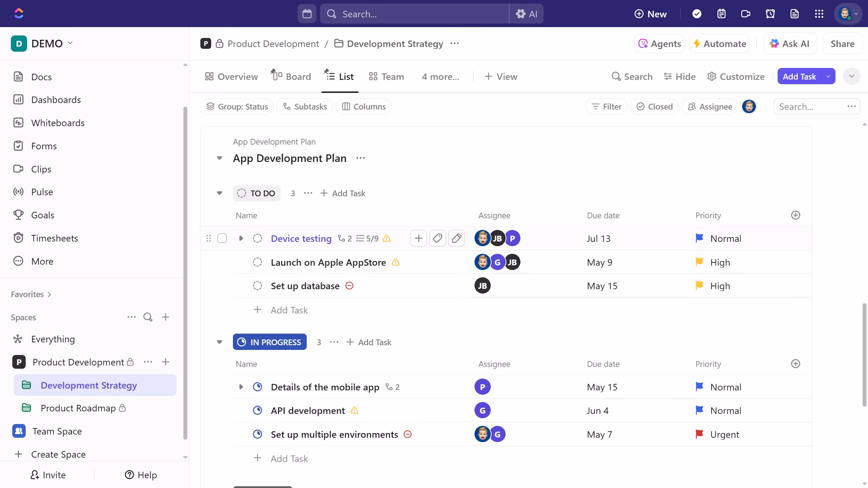The width and height of the screenshot is (868, 488).
Task: Switch to the Overview tab
Action: click(231, 76)
